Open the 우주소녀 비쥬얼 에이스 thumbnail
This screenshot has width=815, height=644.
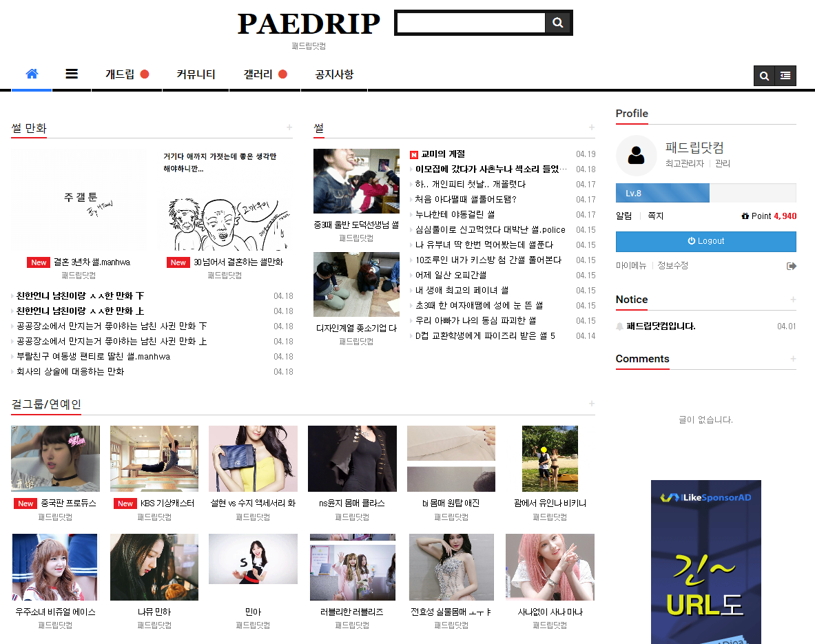coord(54,567)
